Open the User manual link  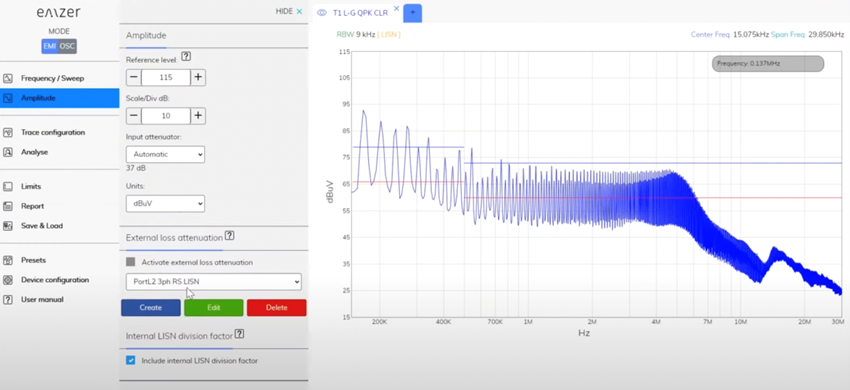[42, 299]
